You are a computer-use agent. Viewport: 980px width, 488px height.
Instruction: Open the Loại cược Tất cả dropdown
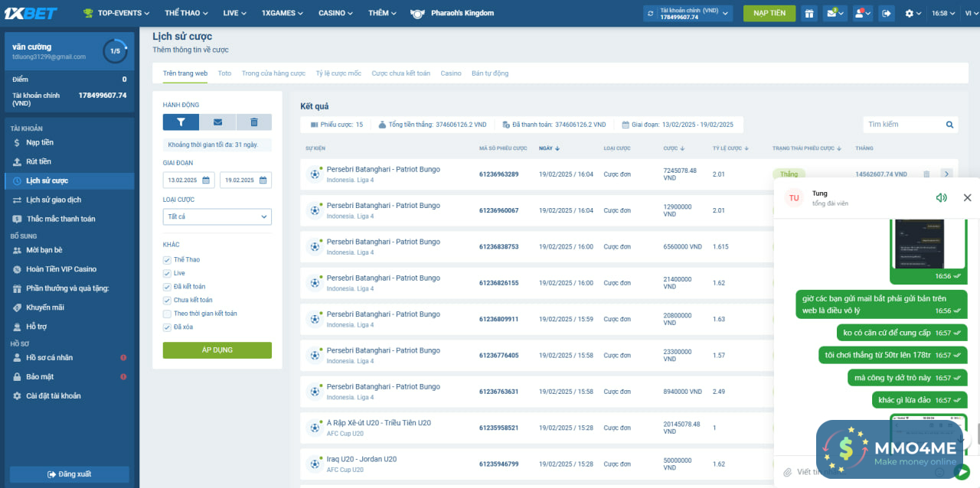(217, 217)
